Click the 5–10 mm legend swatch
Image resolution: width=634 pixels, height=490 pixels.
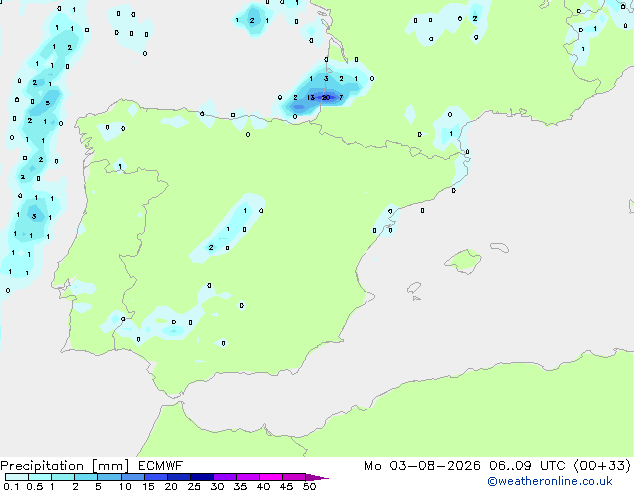click(x=109, y=477)
